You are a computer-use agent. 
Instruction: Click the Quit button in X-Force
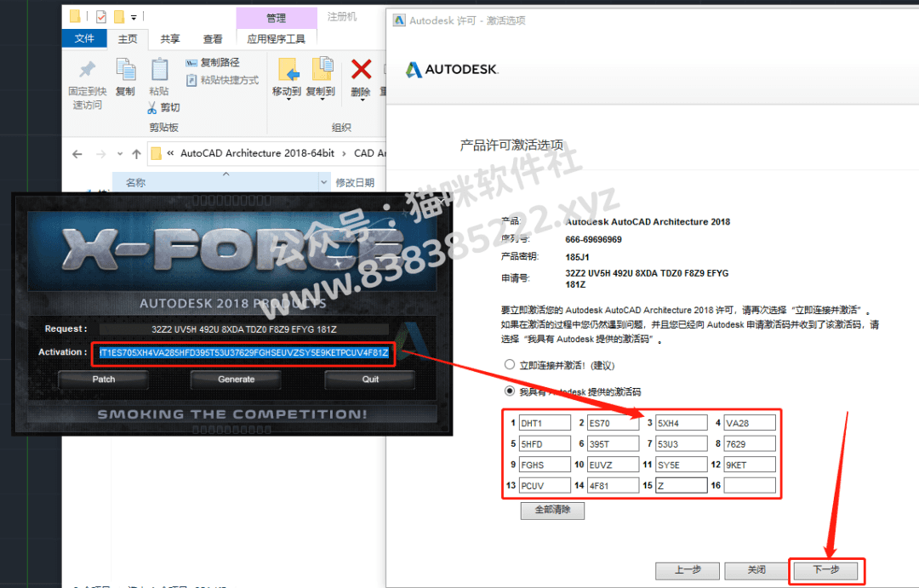tap(370, 380)
